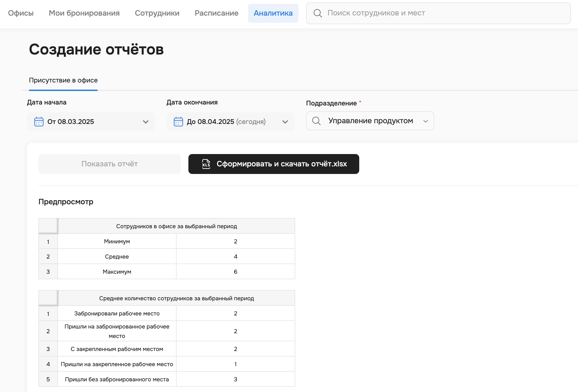Click the magnifier icon inside Подразделение selector
Screen dimensions: 578x392
pos(316,121)
